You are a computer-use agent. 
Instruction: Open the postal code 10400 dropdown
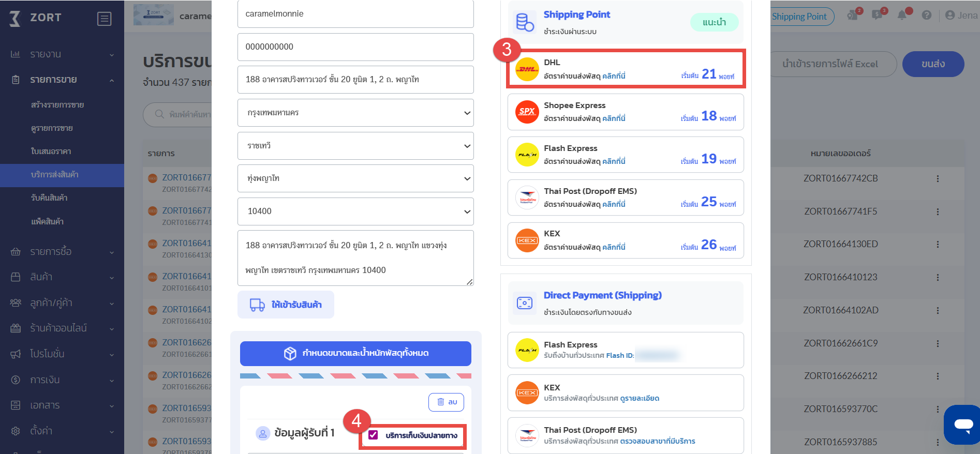tap(355, 211)
